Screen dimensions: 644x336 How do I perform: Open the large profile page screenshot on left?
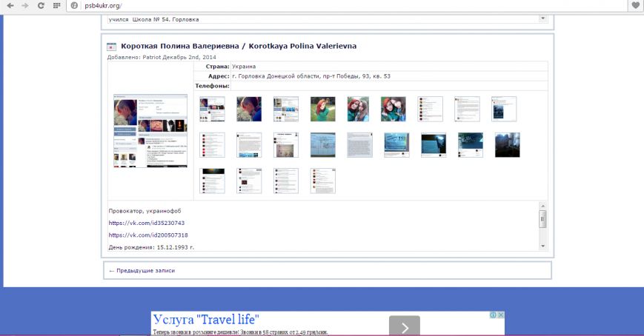click(x=150, y=130)
